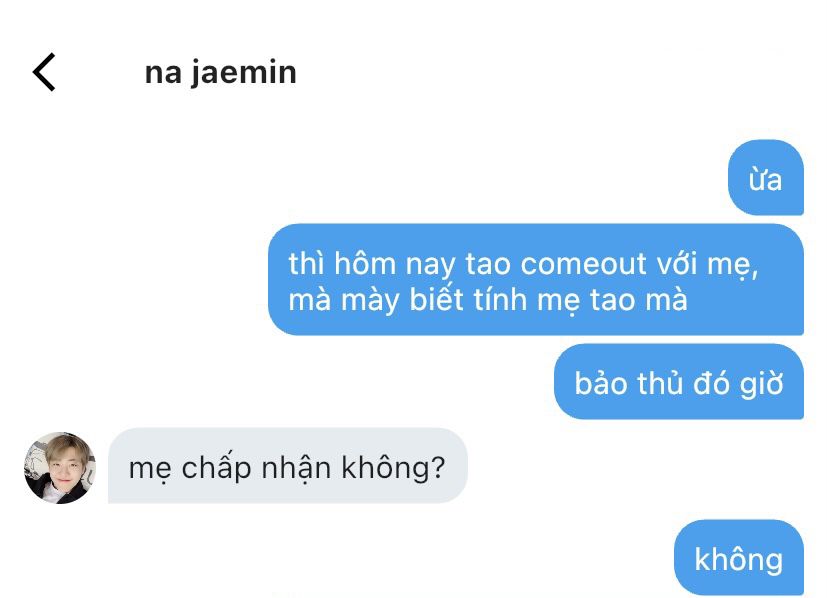Viewport: 827px width, 598px height.
Task: Click the word 'nhận' in the gray bubble
Action: (296, 468)
